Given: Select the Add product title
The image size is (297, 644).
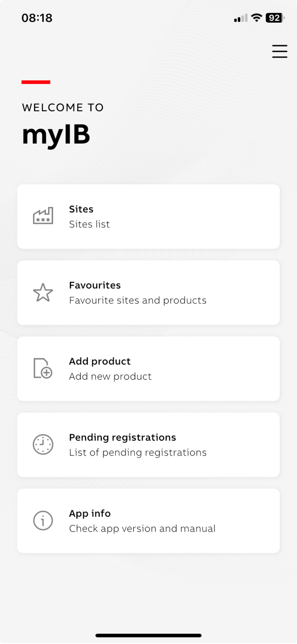Looking at the screenshot, I should click(x=100, y=361).
